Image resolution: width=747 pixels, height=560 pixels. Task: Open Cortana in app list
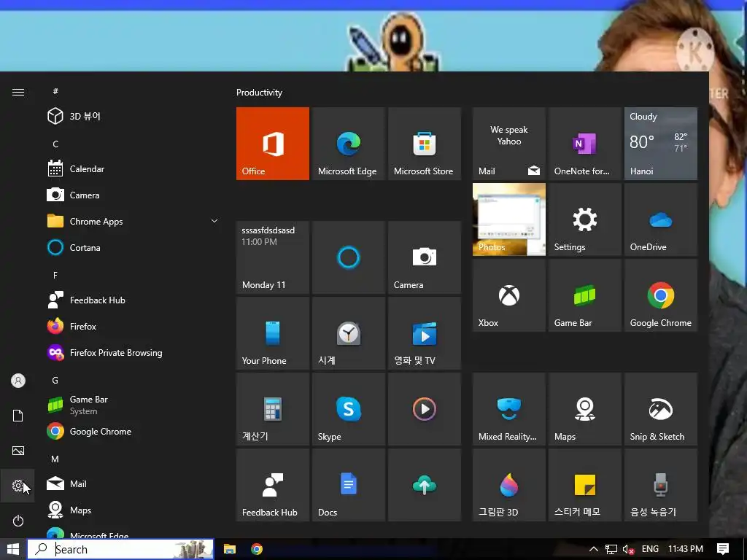click(133, 247)
